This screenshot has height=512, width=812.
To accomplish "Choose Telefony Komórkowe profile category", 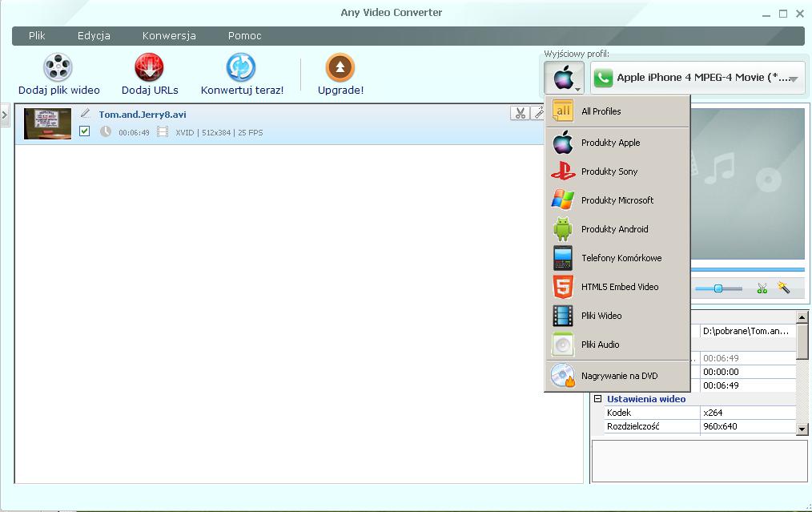I will [617, 258].
